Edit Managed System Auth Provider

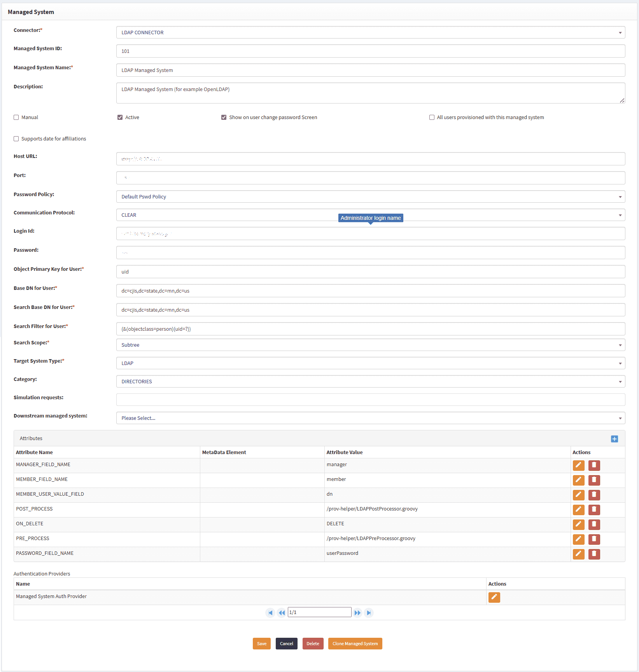(494, 597)
